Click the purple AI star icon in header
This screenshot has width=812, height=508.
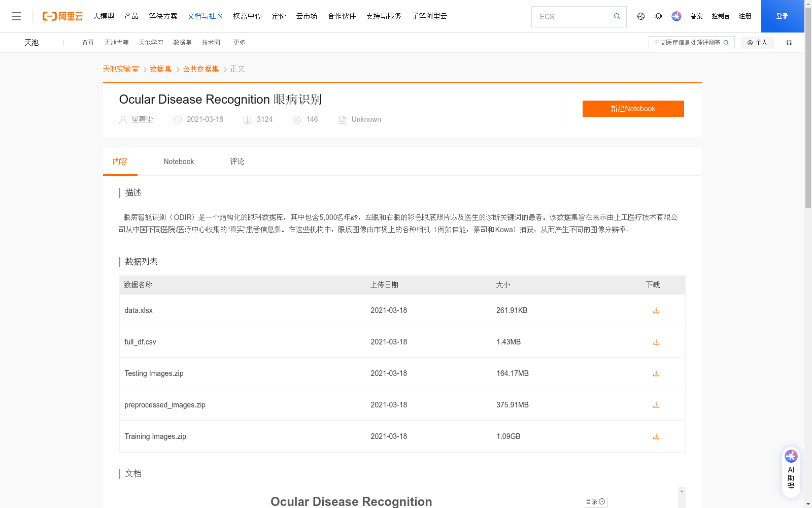pyautogui.click(x=676, y=16)
